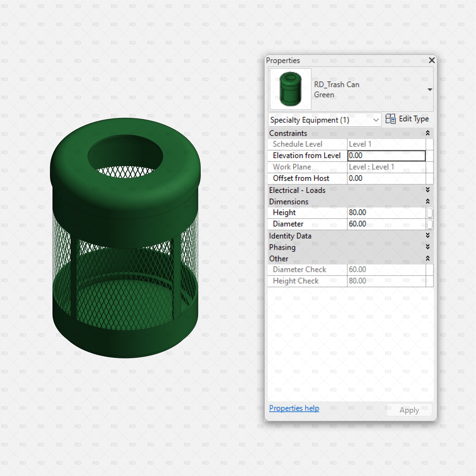The width and height of the screenshot is (476, 476).
Task: Click the Work Plane label
Action: tap(292, 167)
